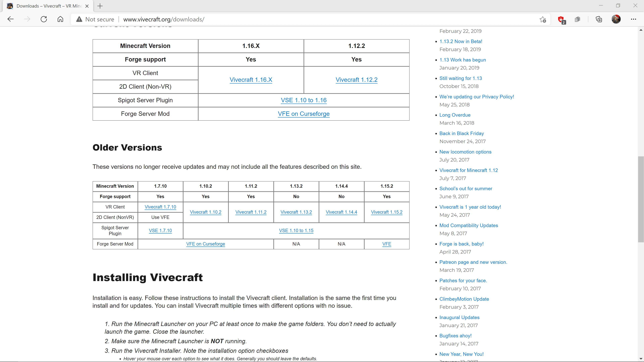Click the 'Older Versions' heading
This screenshot has width=644, height=362.
(127, 148)
